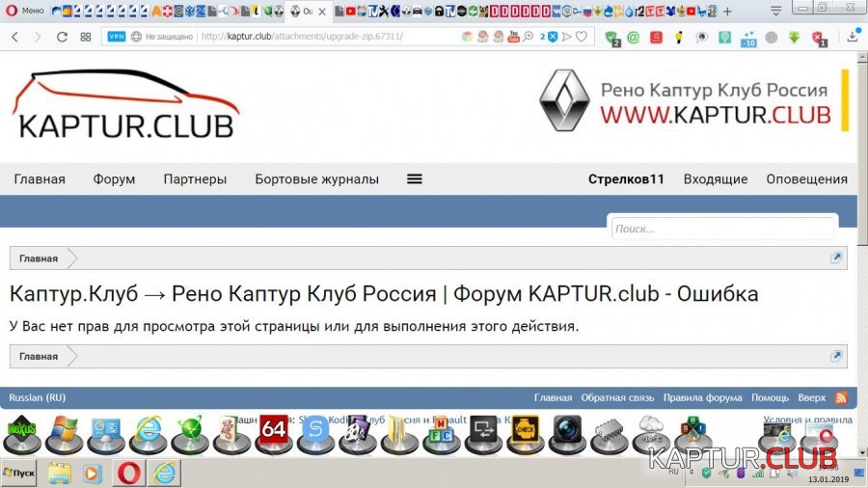Open Internet Explorer from the taskbar
This screenshot has width=868, height=488.
tap(164, 474)
